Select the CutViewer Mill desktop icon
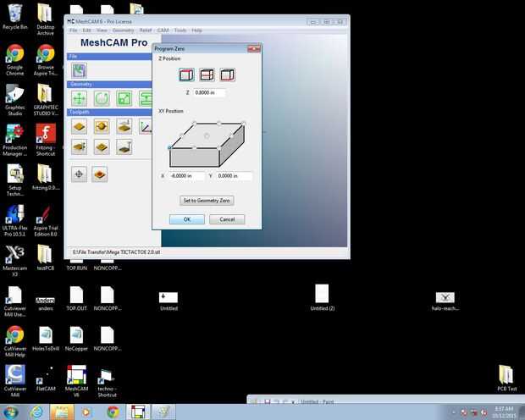The width and height of the screenshot is (525, 420). tap(15, 381)
